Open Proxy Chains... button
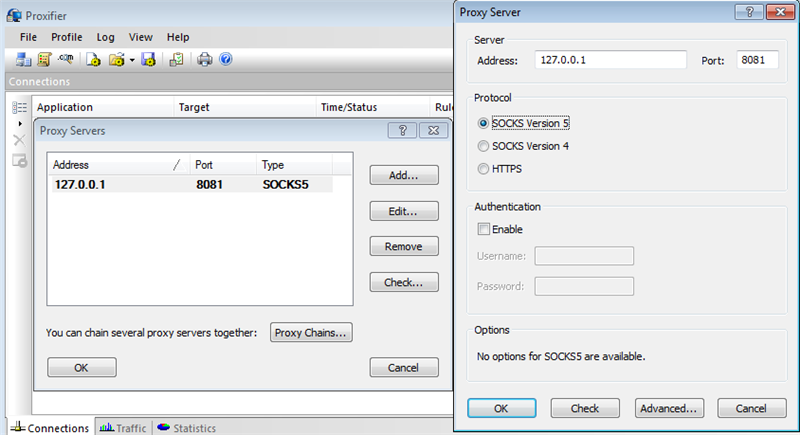 (311, 332)
